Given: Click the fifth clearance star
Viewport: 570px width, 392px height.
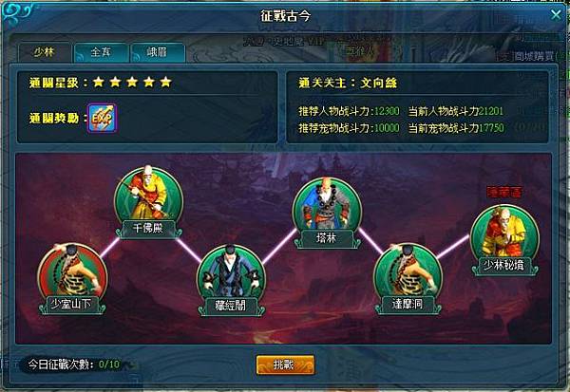Looking at the screenshot, I should 165,83.
